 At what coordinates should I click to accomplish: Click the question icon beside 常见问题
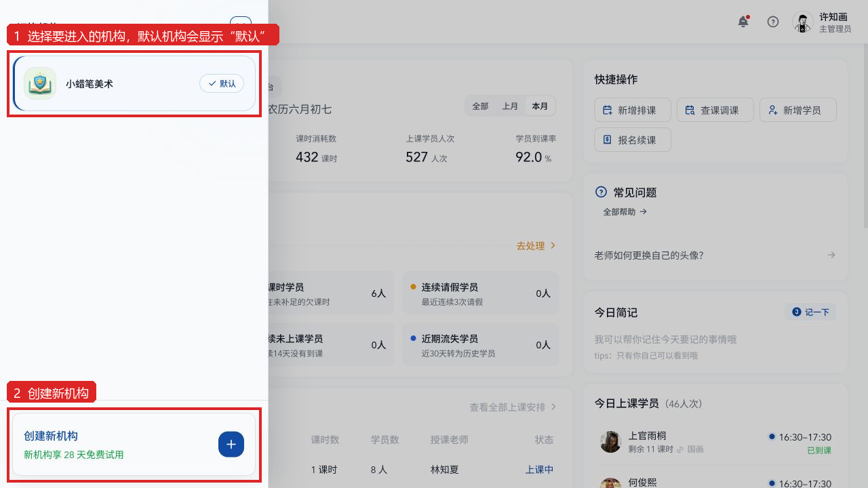(600, 192)
